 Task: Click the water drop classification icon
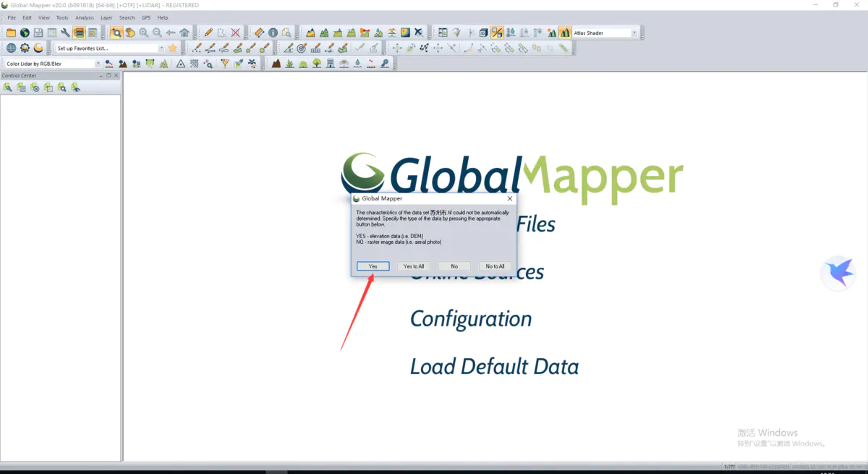357,64
